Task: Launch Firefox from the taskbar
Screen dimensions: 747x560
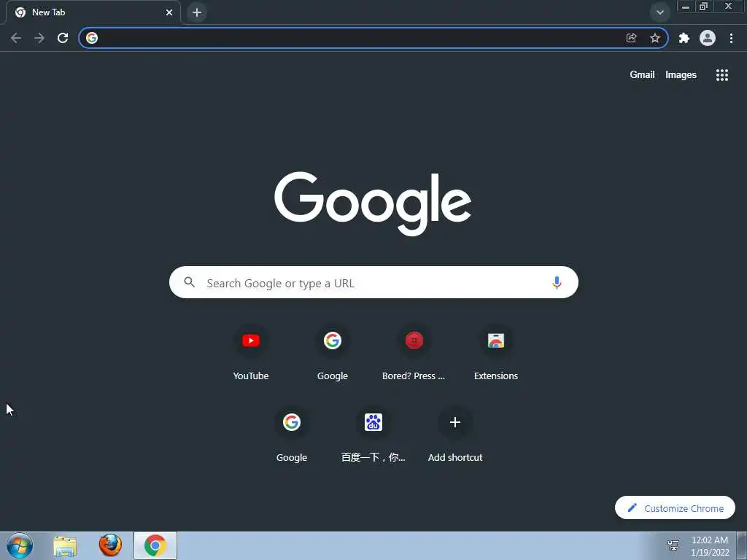Action: click(110, 545)
